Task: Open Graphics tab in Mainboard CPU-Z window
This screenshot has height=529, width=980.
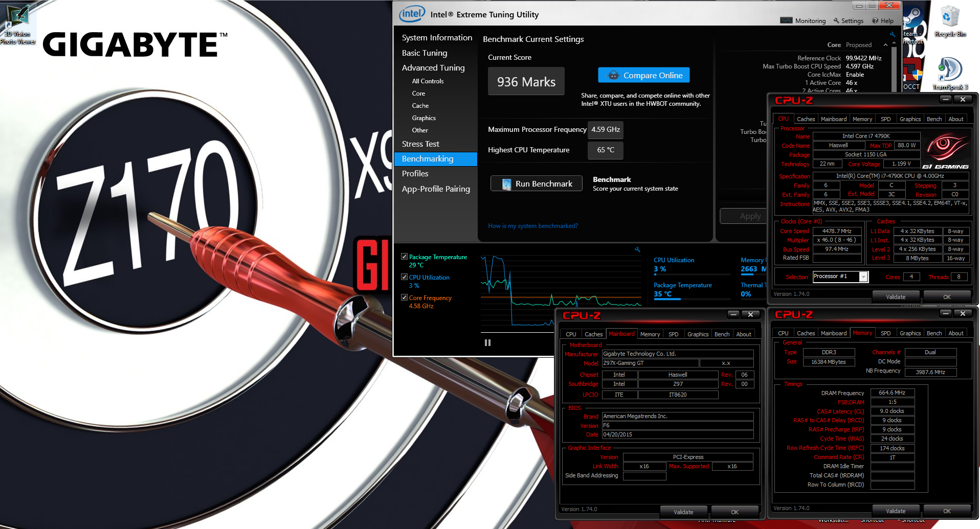Action: click(698, 334)
